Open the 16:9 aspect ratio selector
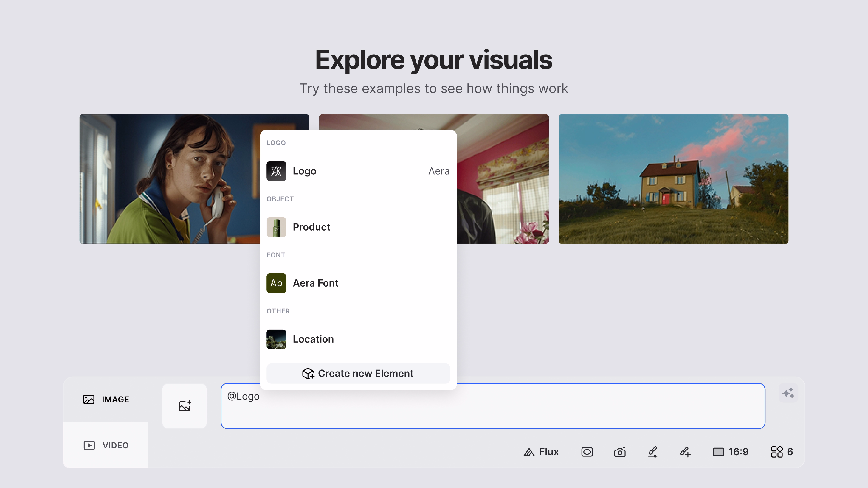The width and height of the screenshot is (868, 488). (x=731, y=452)
